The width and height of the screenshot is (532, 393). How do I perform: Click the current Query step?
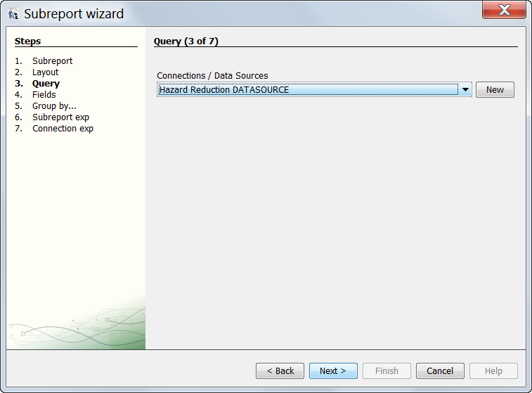click(46, 84)
